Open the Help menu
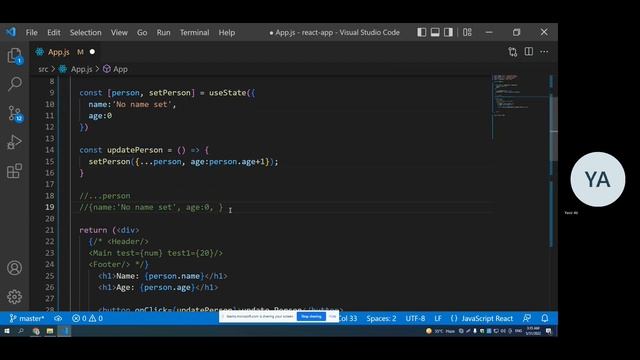The image size is (640, 360). point(227,33)
